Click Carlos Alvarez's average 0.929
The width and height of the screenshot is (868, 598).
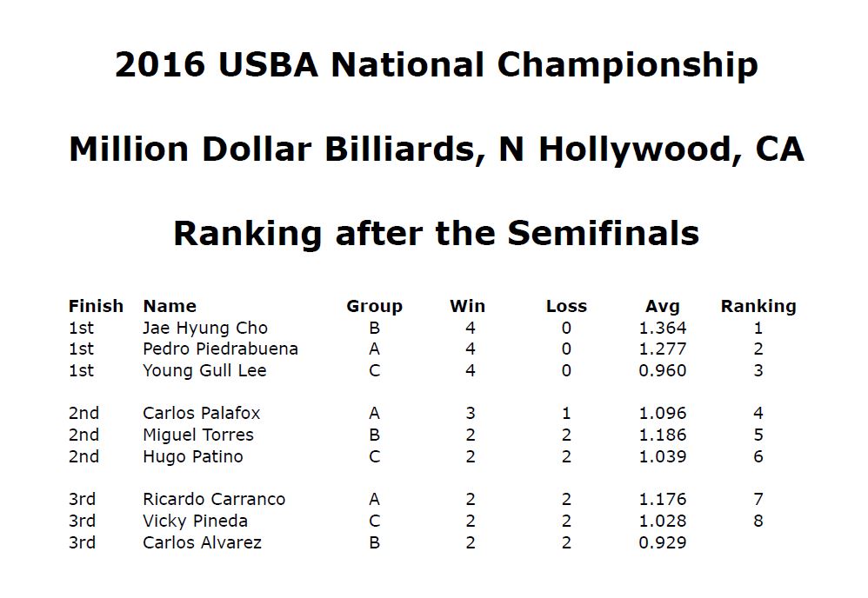point(663,542)
